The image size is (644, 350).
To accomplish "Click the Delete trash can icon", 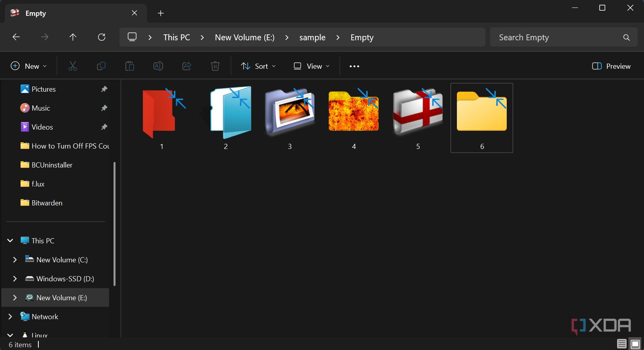I will coord(215,66).
